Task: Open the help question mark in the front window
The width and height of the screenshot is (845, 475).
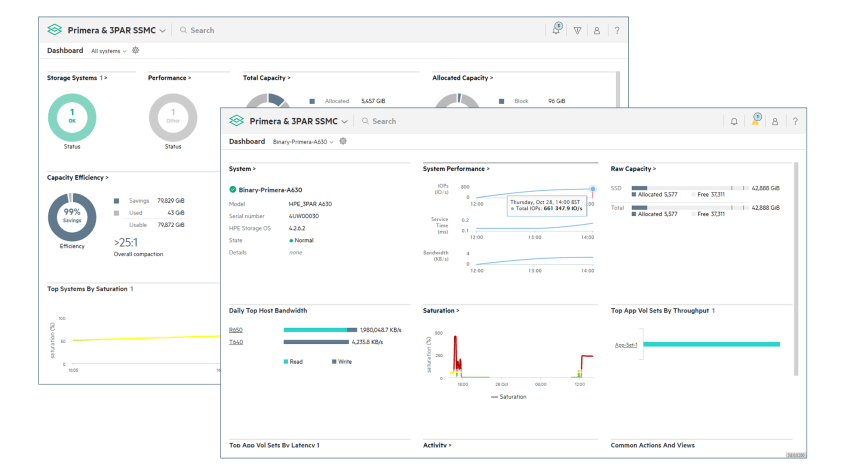Action: 795,122
